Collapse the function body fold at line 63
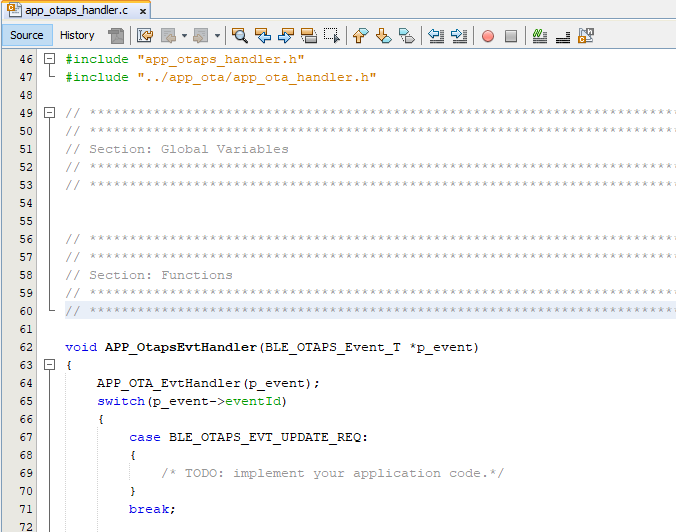The height and width of the screenshot is (532, 676). 50,365
